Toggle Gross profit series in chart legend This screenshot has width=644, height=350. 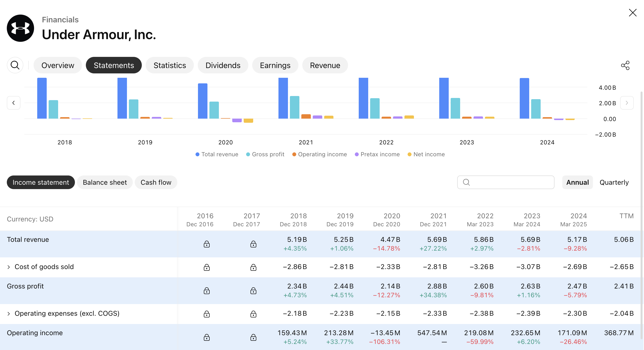pyautogui.click(x=265, y=154)
